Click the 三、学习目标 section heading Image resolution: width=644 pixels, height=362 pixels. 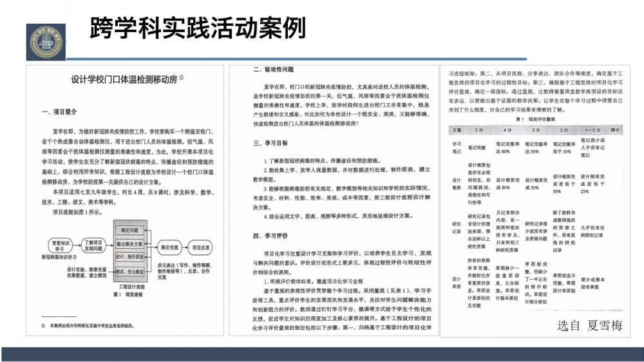click(x=270, y=142)
